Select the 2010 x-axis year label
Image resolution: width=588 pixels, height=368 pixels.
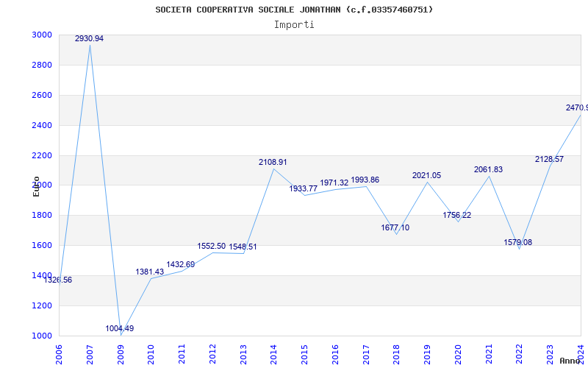(151, 355)
